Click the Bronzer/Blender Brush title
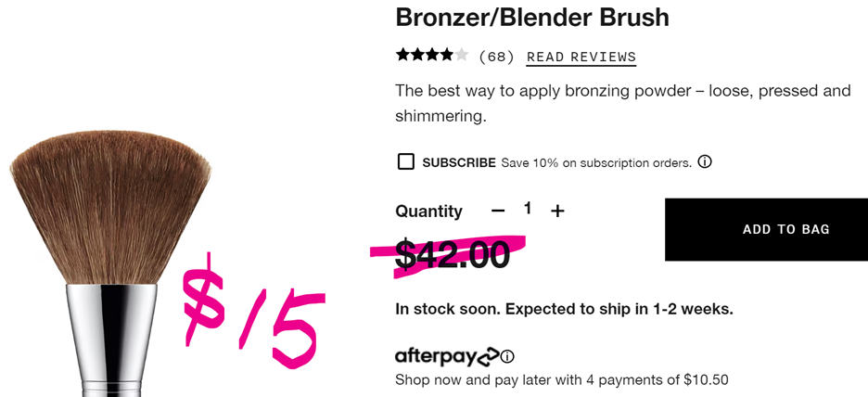 [531, 17]
